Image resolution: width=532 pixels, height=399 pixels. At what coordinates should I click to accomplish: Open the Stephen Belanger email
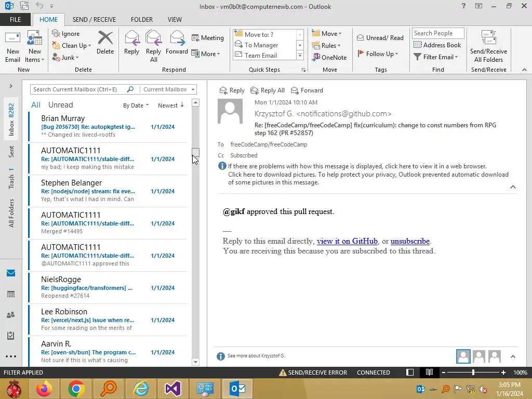tap(108, 191)
